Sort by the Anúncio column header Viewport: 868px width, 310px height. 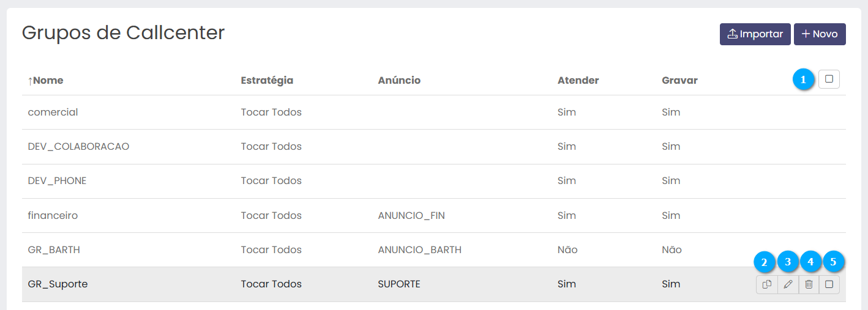[399, 80]
